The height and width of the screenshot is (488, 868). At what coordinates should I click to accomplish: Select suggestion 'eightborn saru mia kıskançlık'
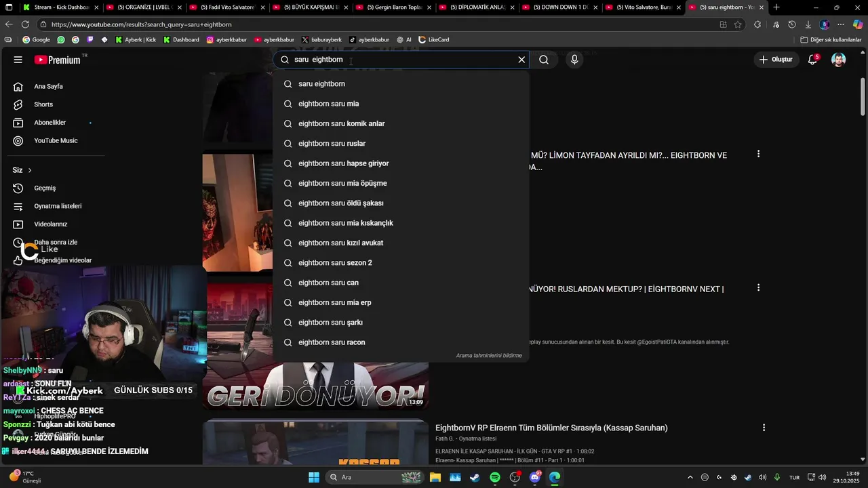click(401, 223)
